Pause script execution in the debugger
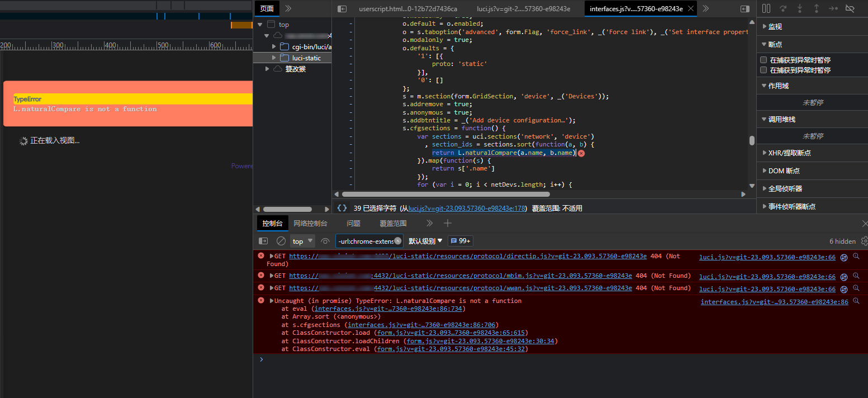Image resolution: width=868 pixels, height=398 pixels. [766, 8]
